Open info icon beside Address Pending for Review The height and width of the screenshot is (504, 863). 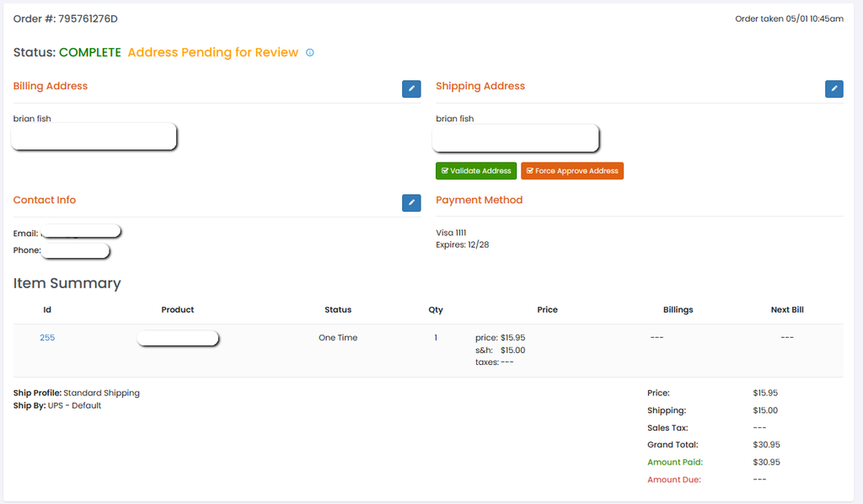point(309,53)
